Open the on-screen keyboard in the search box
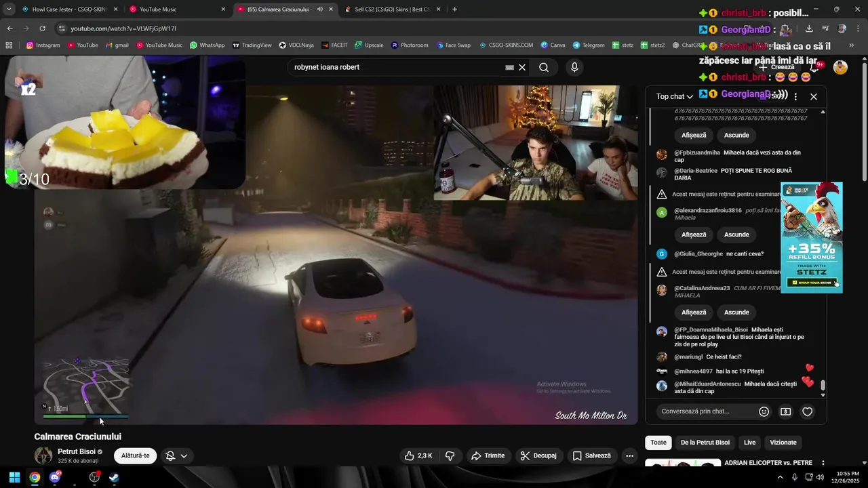 [509, 67]
